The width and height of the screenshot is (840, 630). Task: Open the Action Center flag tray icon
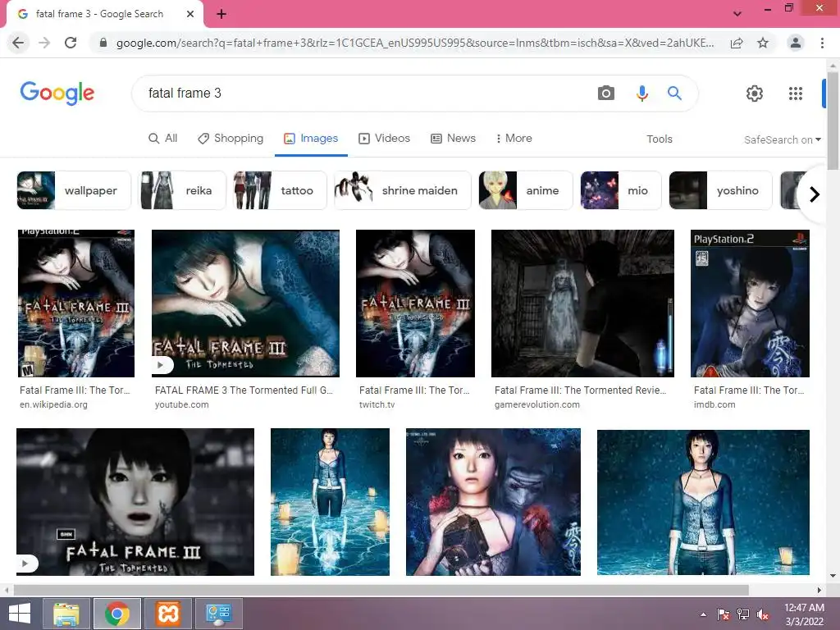tap(724, 614)
